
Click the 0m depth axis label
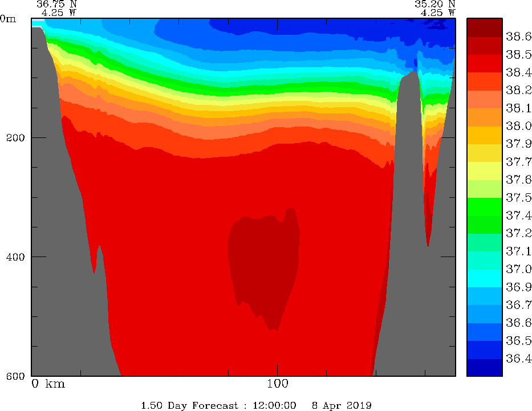[x=8, y=19]
